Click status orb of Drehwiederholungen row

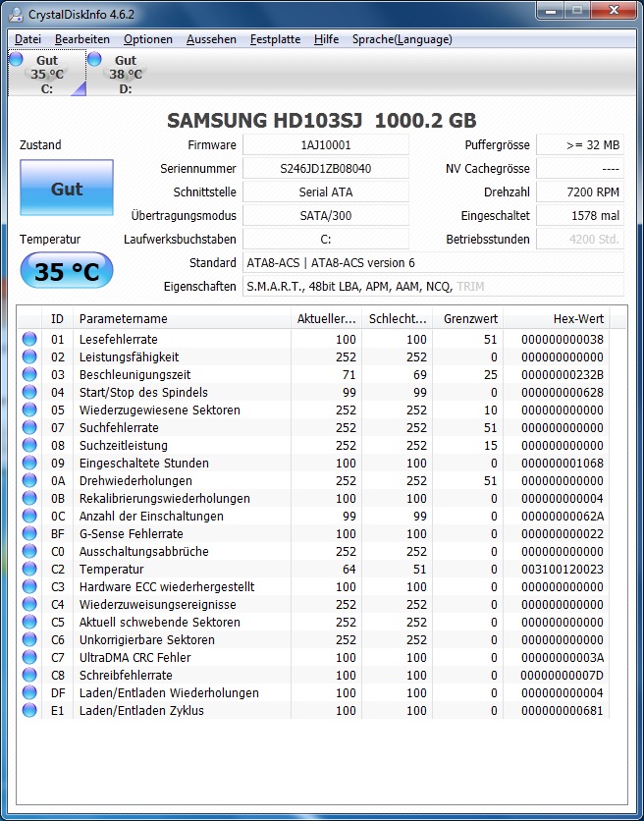tap(29, 480)
